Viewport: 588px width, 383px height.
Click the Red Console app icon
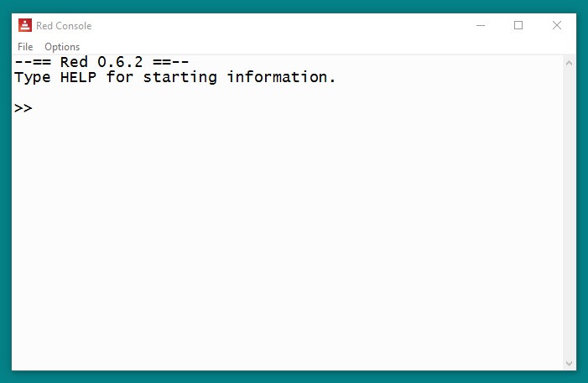pos(25,26)
